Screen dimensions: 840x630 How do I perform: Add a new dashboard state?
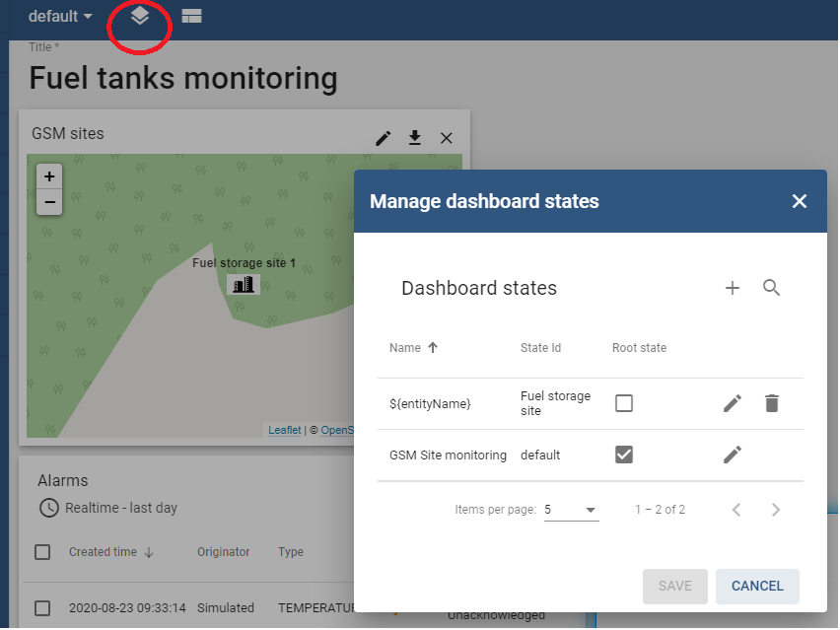click(733, 288)
